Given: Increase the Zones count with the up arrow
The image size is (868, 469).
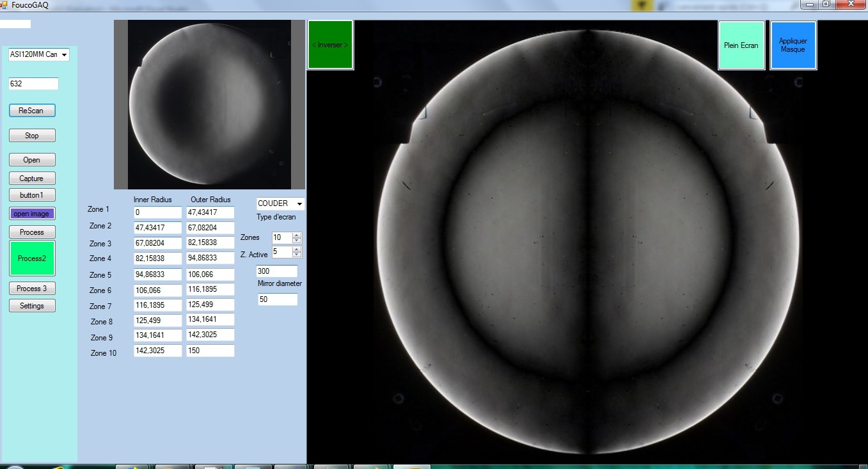Looking at the screenshot, I should coord(297,235).
